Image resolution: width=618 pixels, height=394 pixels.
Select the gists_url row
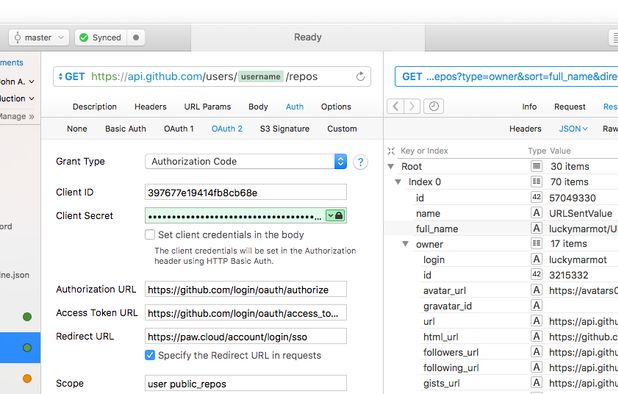pyautogui.click(x=501, y=383)
